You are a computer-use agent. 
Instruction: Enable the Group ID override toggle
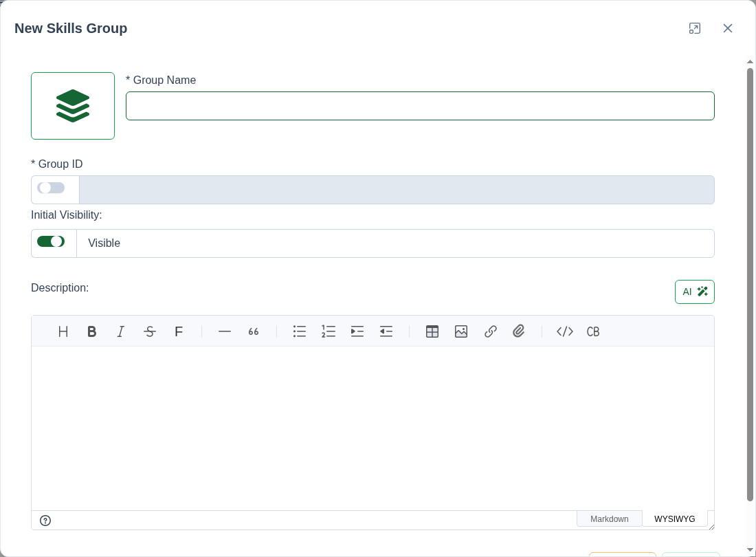pos(51,188)
